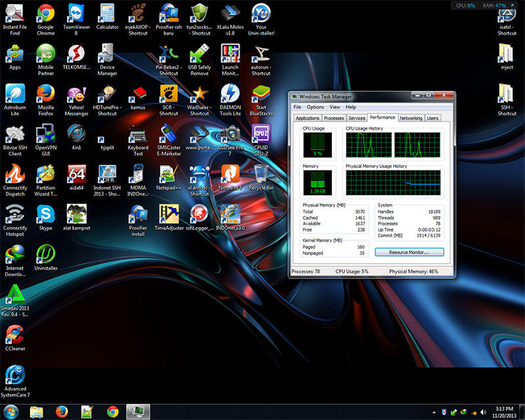Open the CCleaner desktop shortcut
This screenshot has height=420, width=525.
[x=14, y=338]
